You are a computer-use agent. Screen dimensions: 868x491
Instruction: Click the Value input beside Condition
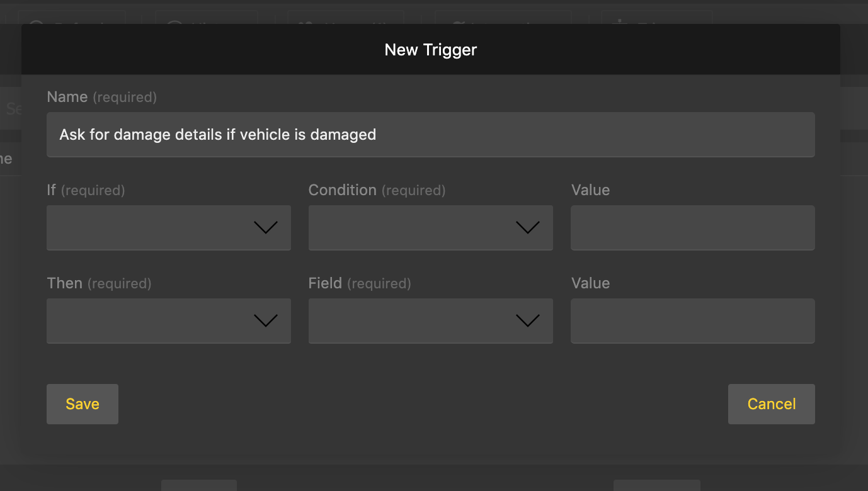click(692, 228)
